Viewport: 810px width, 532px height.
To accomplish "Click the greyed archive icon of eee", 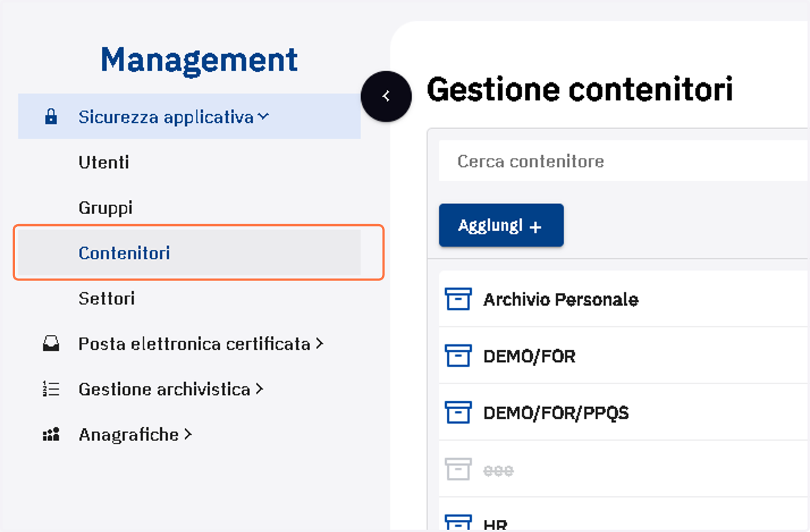I will click(x=458, y=469).
